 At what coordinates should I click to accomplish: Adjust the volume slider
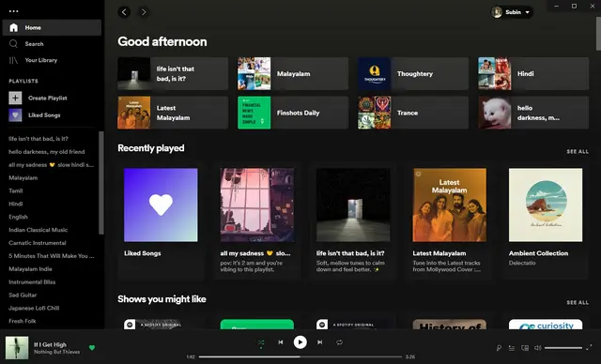[x=563, y=348]
